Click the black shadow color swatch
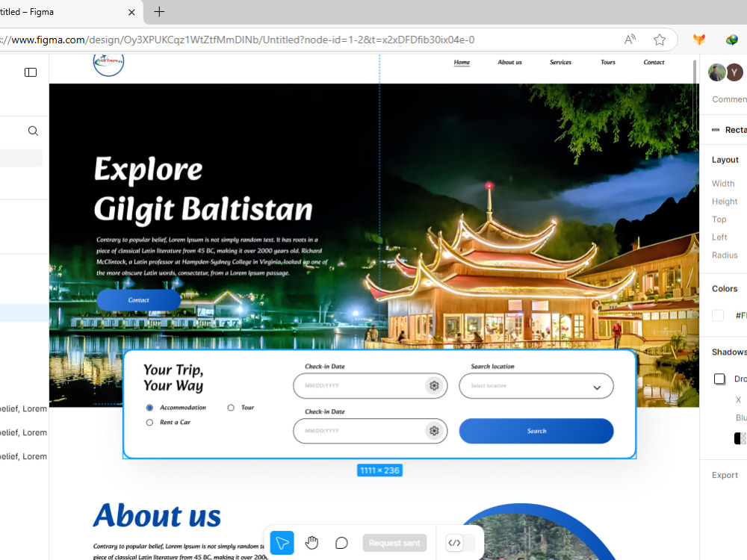This screenshot has height=560, width=747. (740, 438)
